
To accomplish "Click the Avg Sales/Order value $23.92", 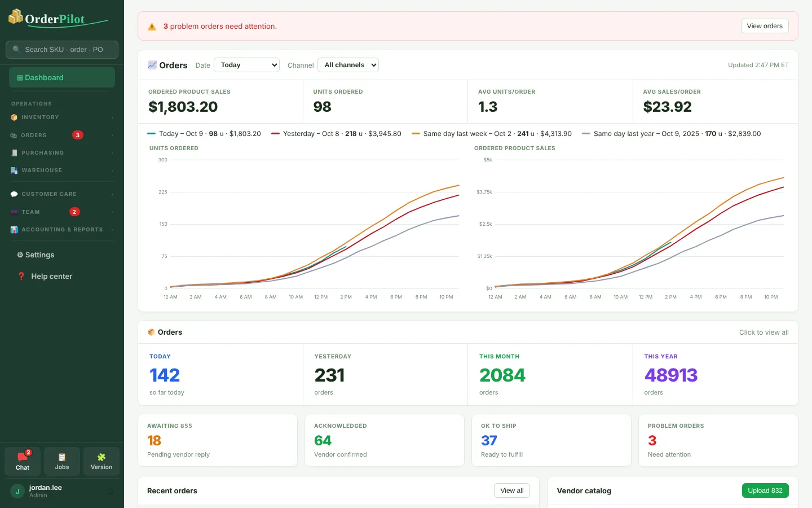I will pos(667,107).
